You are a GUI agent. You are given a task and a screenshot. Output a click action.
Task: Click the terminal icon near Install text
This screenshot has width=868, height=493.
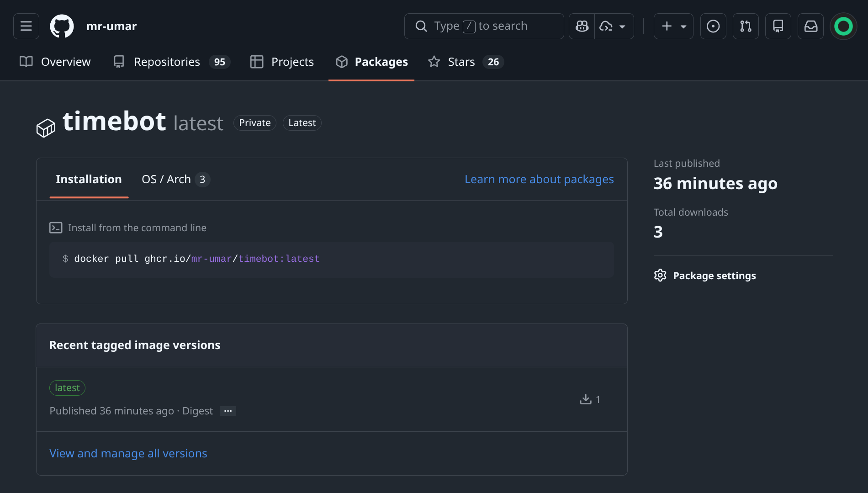[x=56, y=228]
